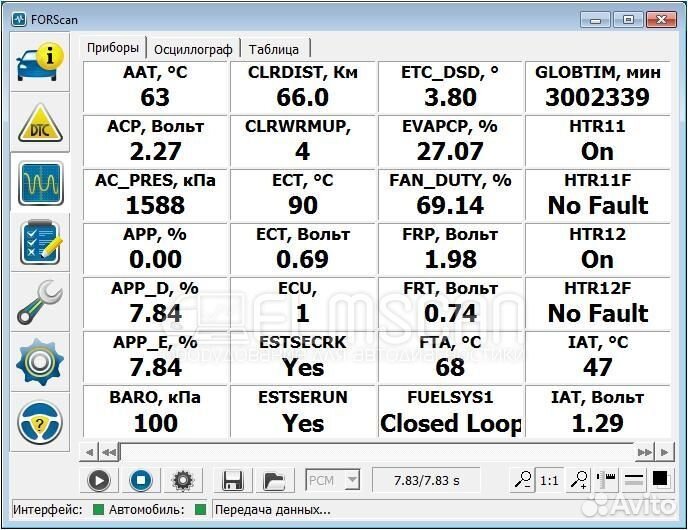Select the AC_PRES кПа gauge cell
Screen dimensions: 688x530
pos(155,195)
